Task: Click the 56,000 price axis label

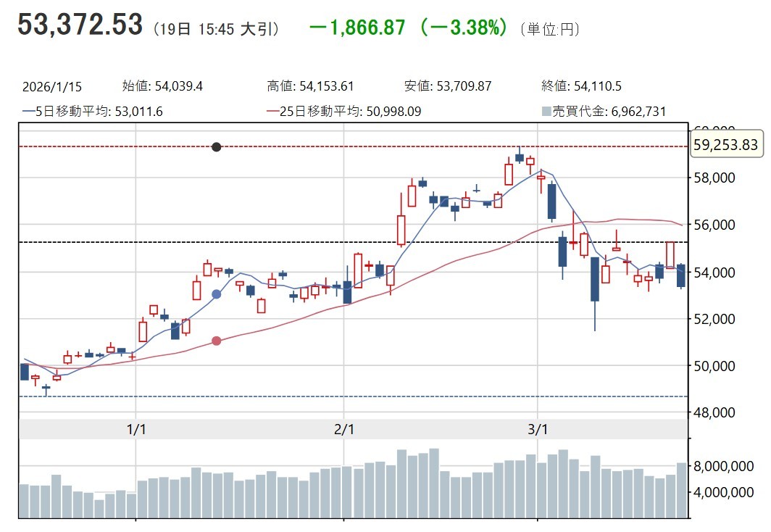Action: coord(714,225)
